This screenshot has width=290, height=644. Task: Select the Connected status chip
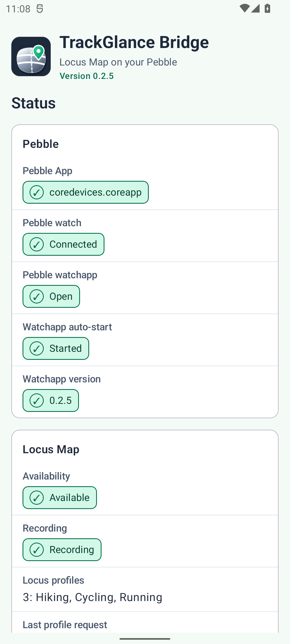point(63,244)
